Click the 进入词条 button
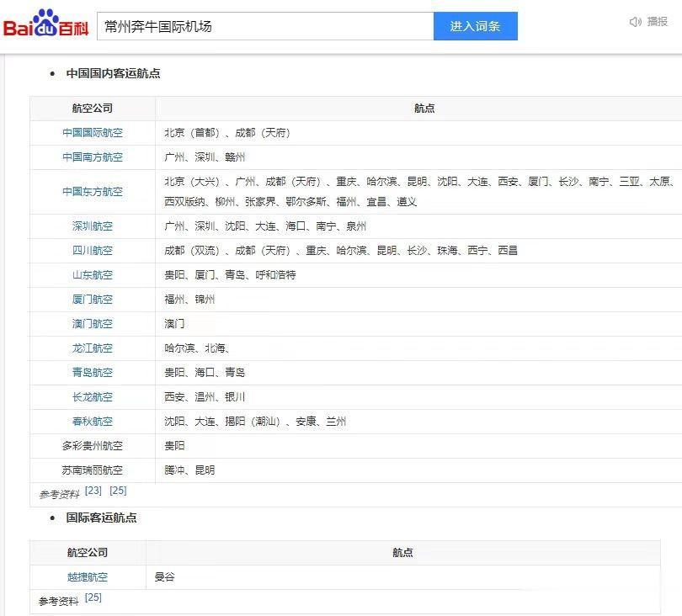 476,27
